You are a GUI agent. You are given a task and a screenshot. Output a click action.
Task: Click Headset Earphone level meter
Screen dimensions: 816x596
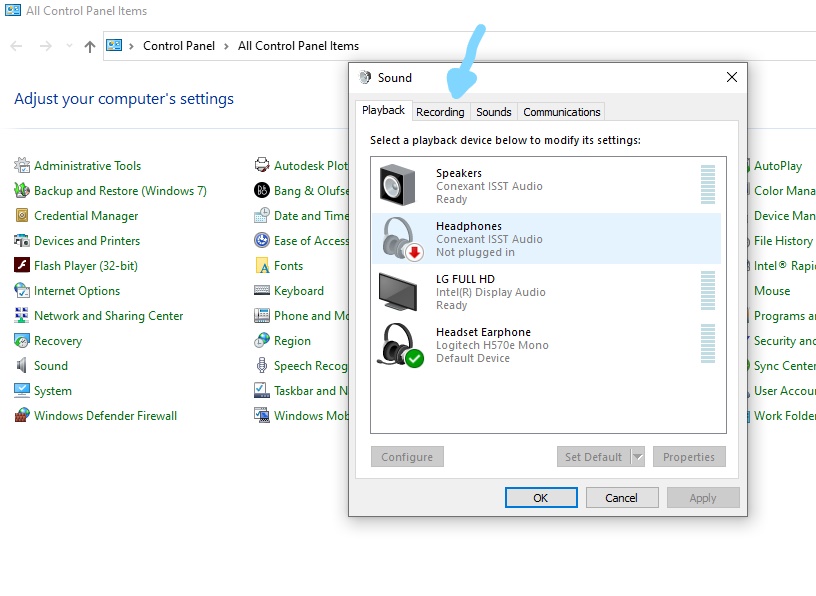click(x=708, y=344)
